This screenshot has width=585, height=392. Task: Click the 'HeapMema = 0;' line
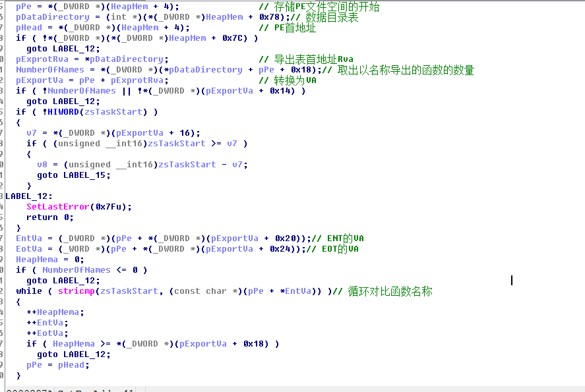pyautogui.click(x=50, y=260)
